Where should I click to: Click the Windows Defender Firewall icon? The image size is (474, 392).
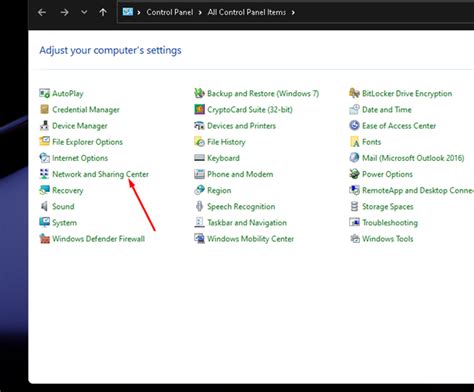point(44,239)
